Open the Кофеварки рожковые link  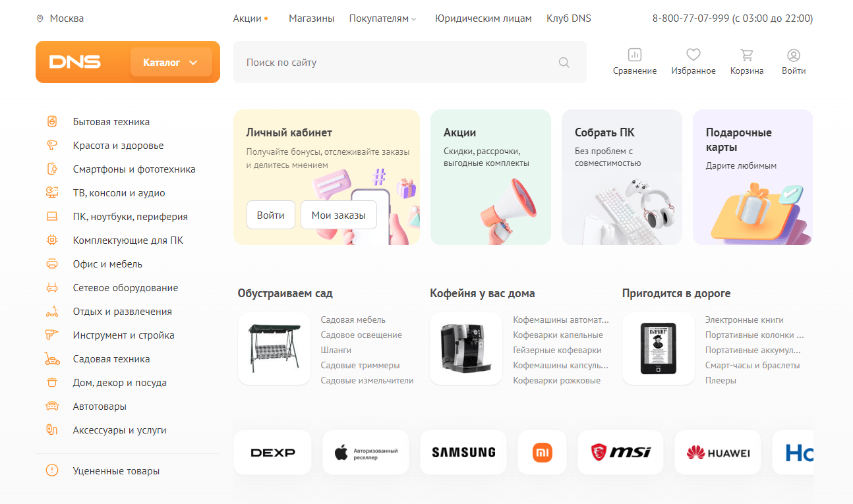tap(557, 380)
